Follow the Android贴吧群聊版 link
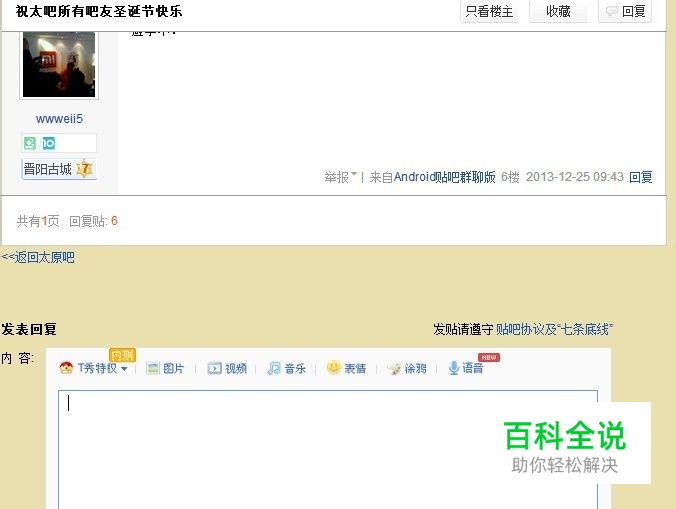 (444, 177)
